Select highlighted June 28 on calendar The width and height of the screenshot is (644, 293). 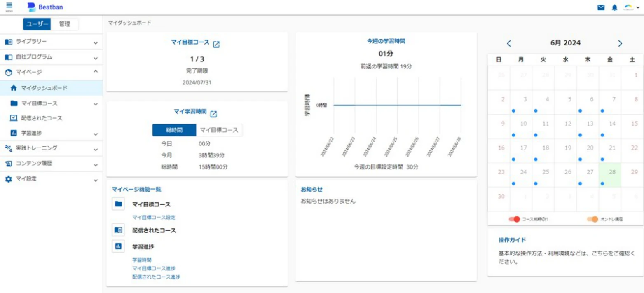click(610, 175)
